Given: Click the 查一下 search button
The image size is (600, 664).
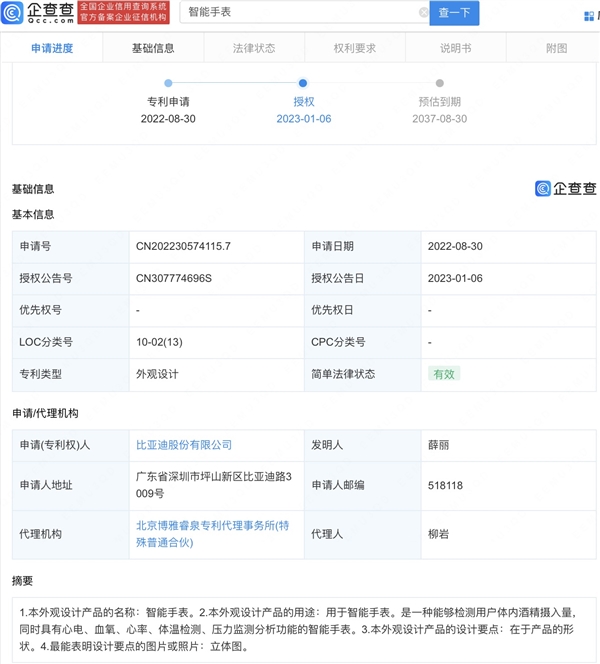Looking at the screenshot, I should click(x=454, y=13).
